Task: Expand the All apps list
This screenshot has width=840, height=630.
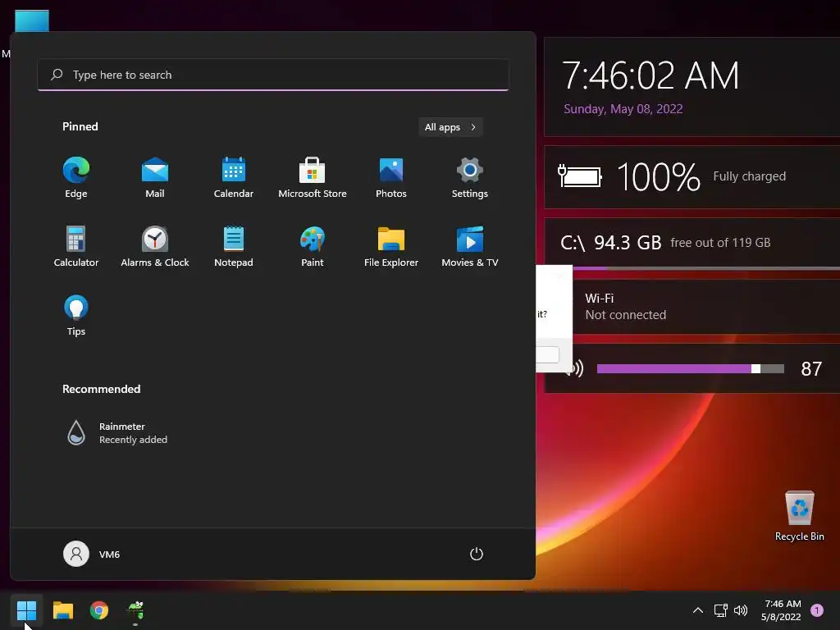Action: (450, 127)
